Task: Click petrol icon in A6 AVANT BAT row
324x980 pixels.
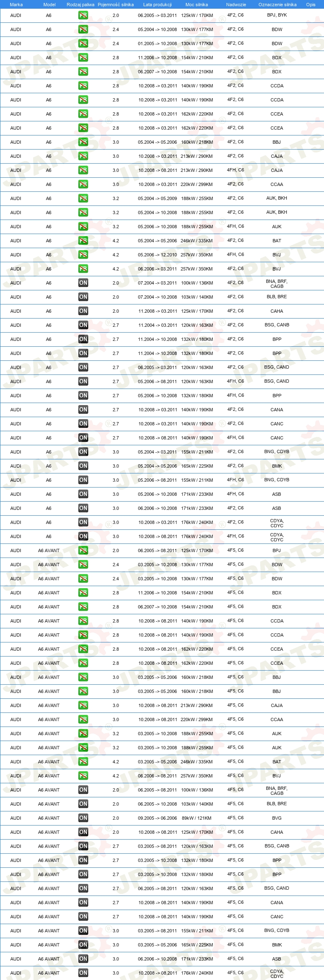Action: pyautogui.click(x=83, y=762)
